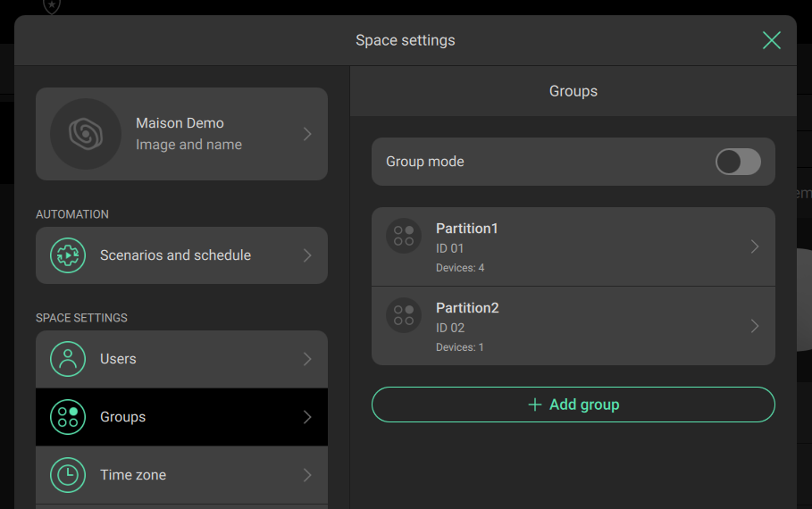
Task: Click the Users person icon
Action: pyautogui.click(x=68, y=359)
